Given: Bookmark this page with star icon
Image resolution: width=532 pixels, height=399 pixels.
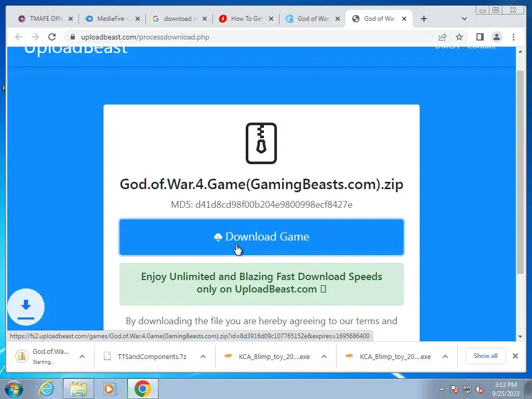Looking at the screenshot, I should tap(459, 37).
